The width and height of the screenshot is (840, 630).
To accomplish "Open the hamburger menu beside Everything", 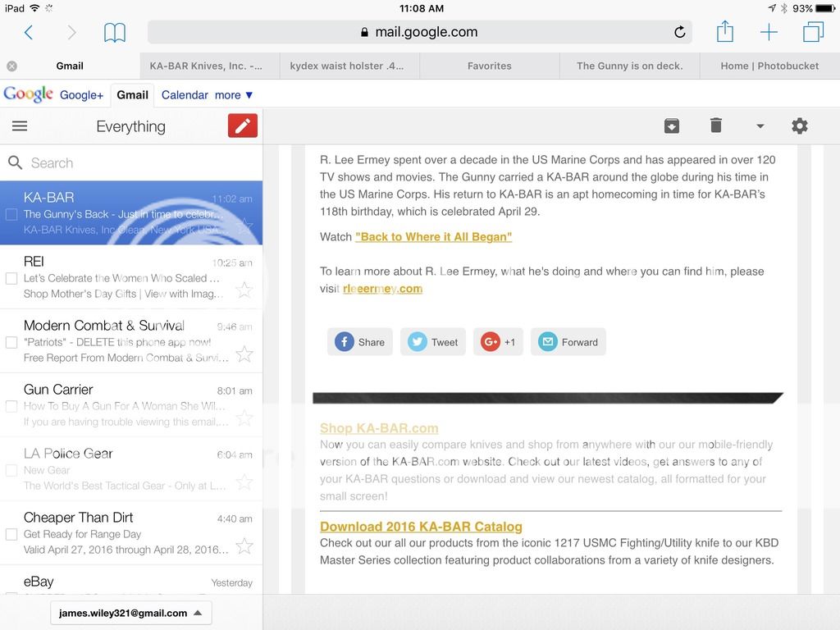I will point(20,126).
